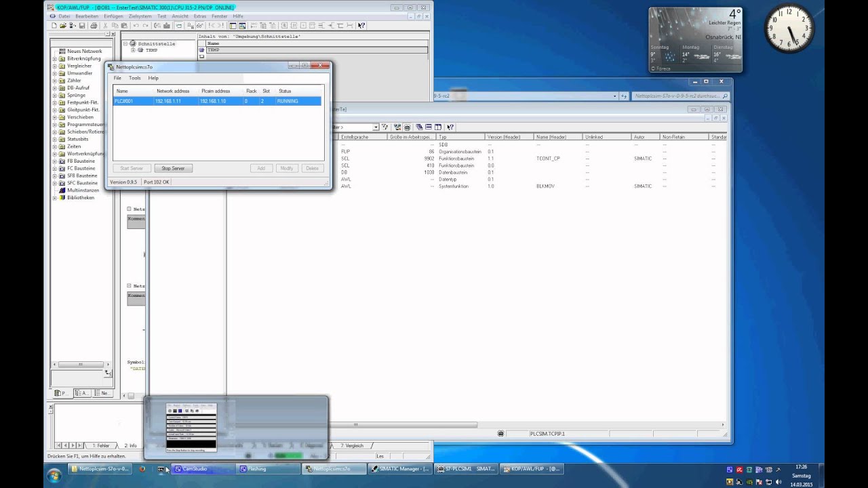Click the New file icon in KOP/AWL/FUP toolbar
The height and width of the screenshot is (488, 868).
click(x=54, y=26)
